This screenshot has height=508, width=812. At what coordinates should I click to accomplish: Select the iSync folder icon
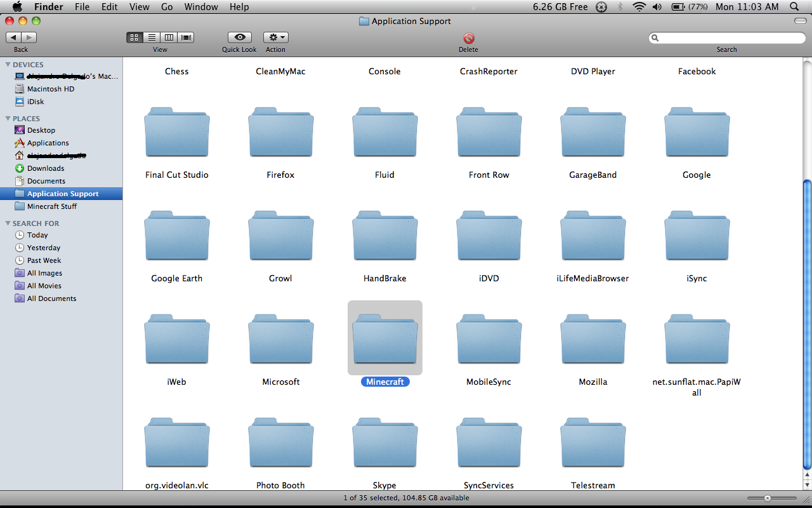697,235
